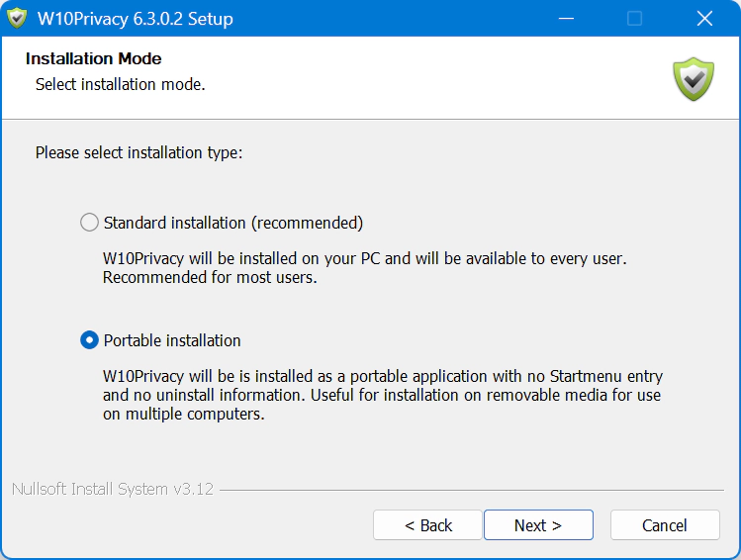Close the setup window with the X icon
Viewport: 741px width, 560px height.
704,19
